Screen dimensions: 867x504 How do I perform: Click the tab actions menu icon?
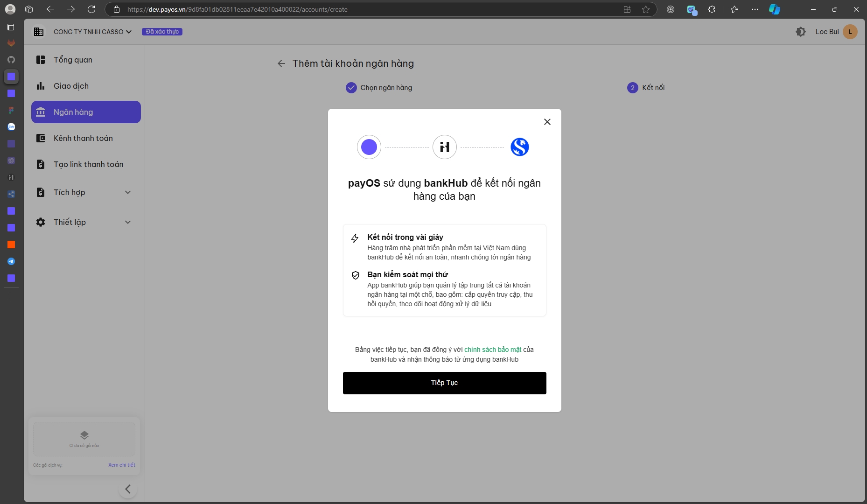click(11, 27)
